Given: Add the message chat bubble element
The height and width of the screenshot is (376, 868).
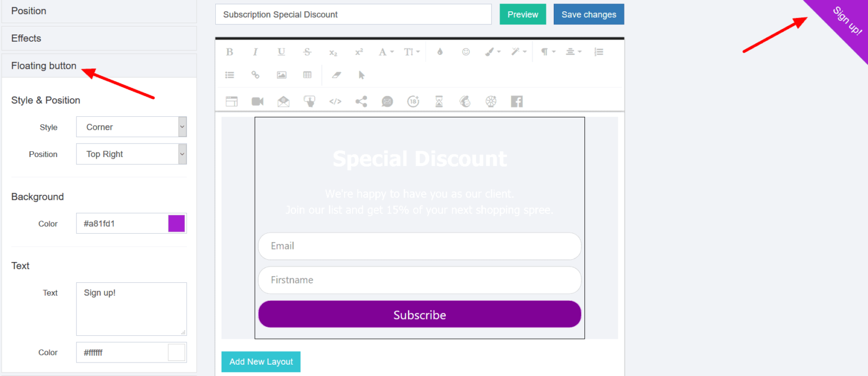Looking at the screenshot, I should (x=387, y=102).
